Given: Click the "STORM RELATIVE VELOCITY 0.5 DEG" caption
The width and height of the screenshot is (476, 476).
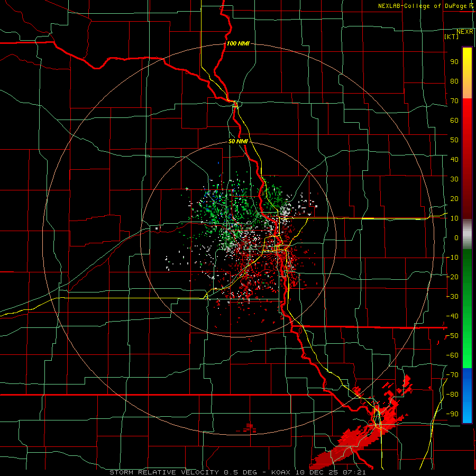Looking at the screenshot, I should tap(183, 472).
